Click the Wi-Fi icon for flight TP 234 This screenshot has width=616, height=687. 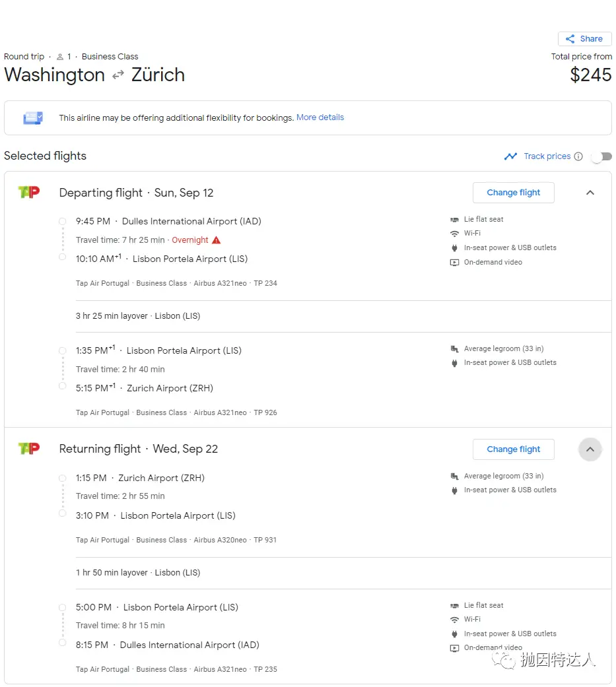(454, 234)
